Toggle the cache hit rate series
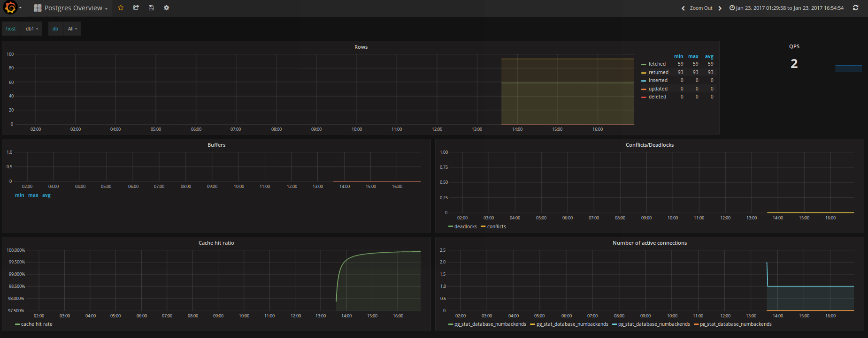The height and width of the screenshot is (338, 868). [x=37, y=324]
